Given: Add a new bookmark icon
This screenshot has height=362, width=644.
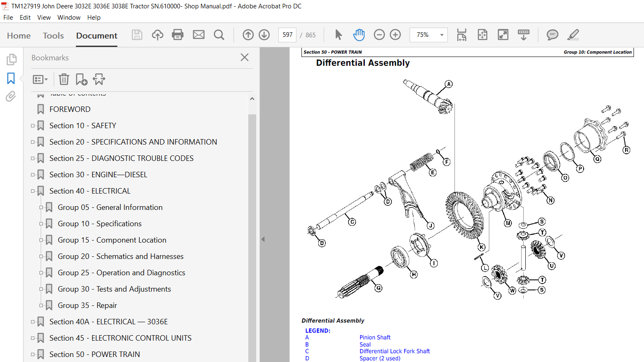Looking at the screenshot, I should 81,79.
